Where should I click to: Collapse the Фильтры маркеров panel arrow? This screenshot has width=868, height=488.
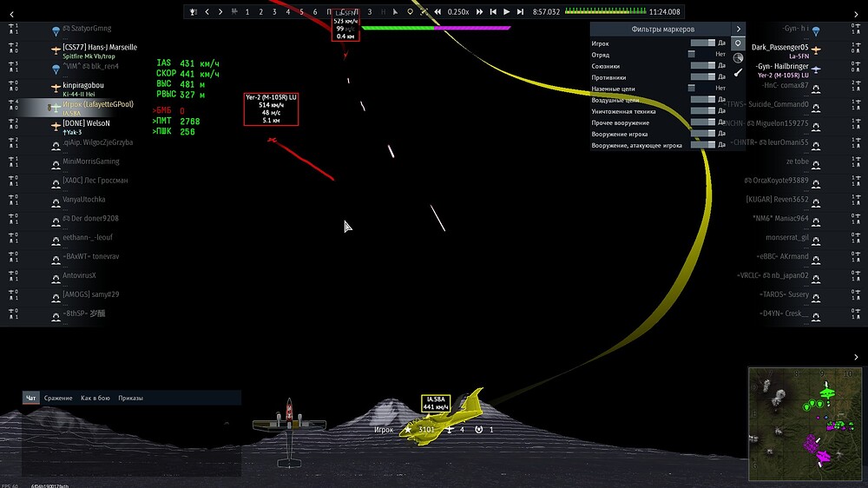pyautogui.click(x=739, y=29)
